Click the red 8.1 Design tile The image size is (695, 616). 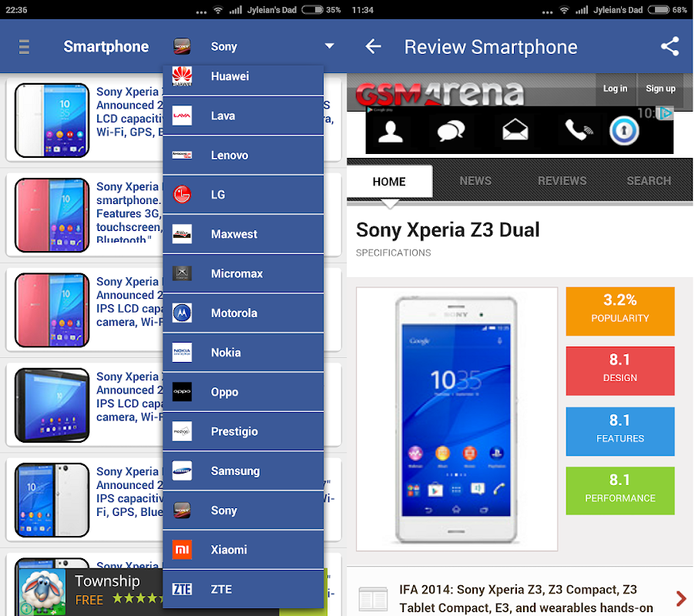(619, 371)
